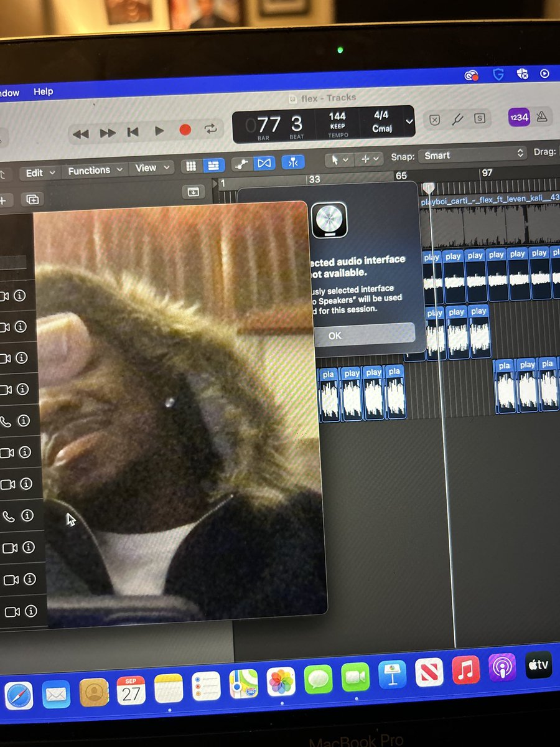Click the Logic Pro icon in dialog
This screenshot has height=747, width=560.
click(x=329, y=220)
